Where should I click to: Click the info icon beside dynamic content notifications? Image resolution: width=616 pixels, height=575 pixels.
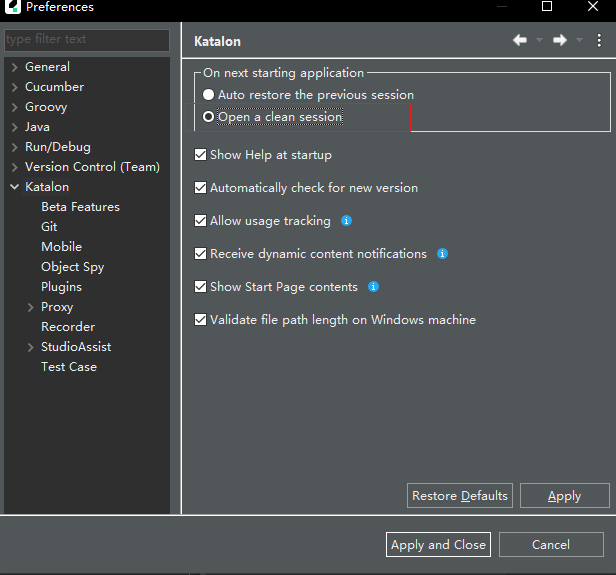point(442,254)
